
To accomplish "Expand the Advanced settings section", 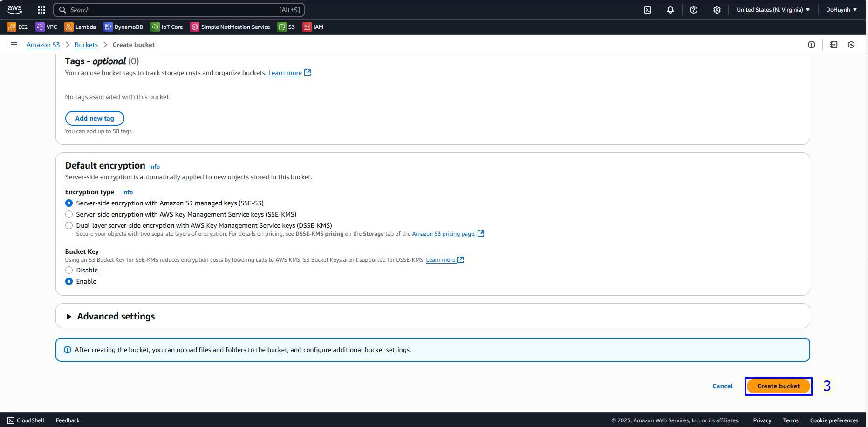I will click(116, 316).
